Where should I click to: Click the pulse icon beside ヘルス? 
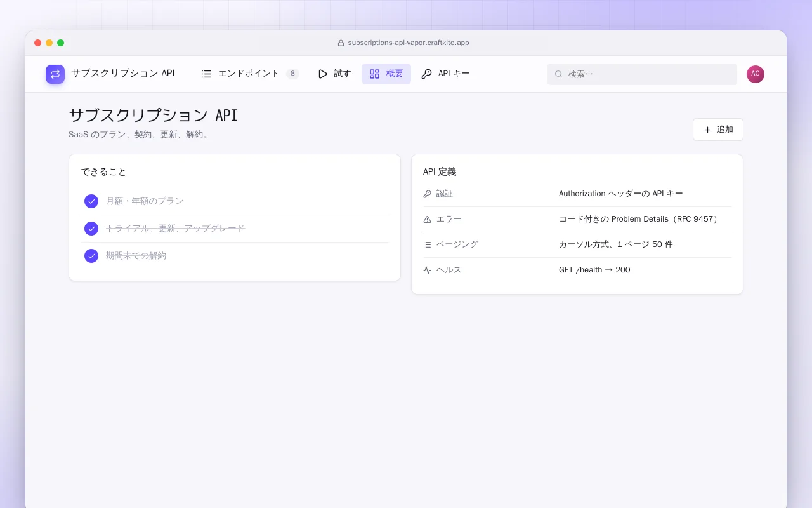427,270
